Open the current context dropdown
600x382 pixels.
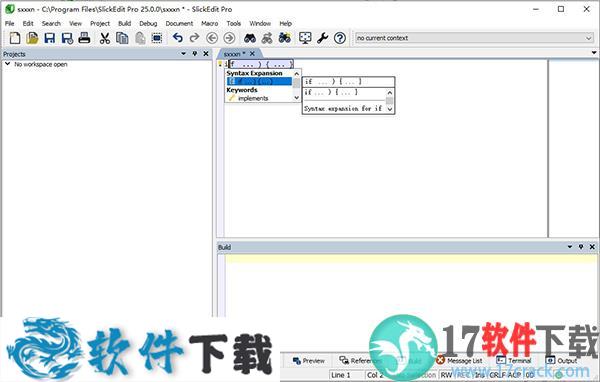[589, 38]
